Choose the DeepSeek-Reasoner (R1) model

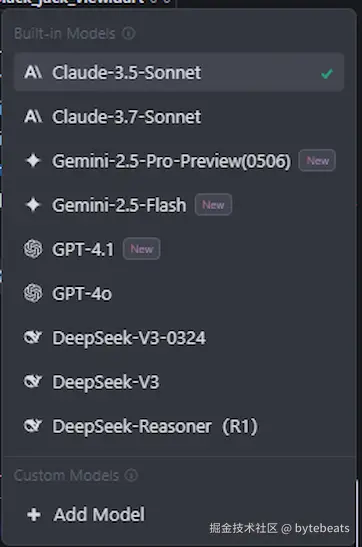[179, 426]
